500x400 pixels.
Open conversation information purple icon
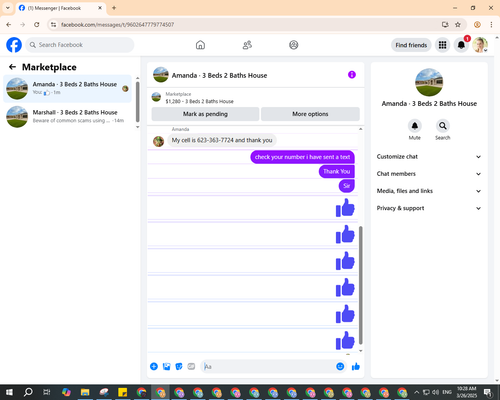352,75
